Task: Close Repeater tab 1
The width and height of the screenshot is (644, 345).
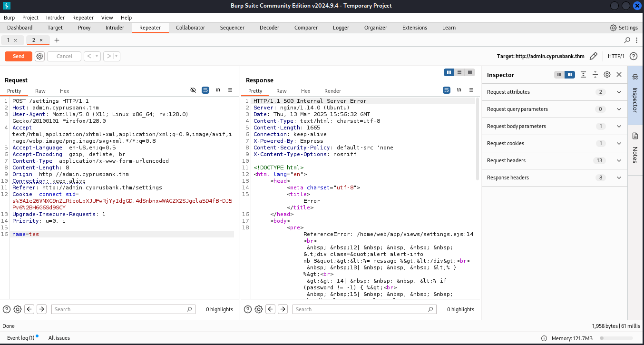Action: coord(16,40)
